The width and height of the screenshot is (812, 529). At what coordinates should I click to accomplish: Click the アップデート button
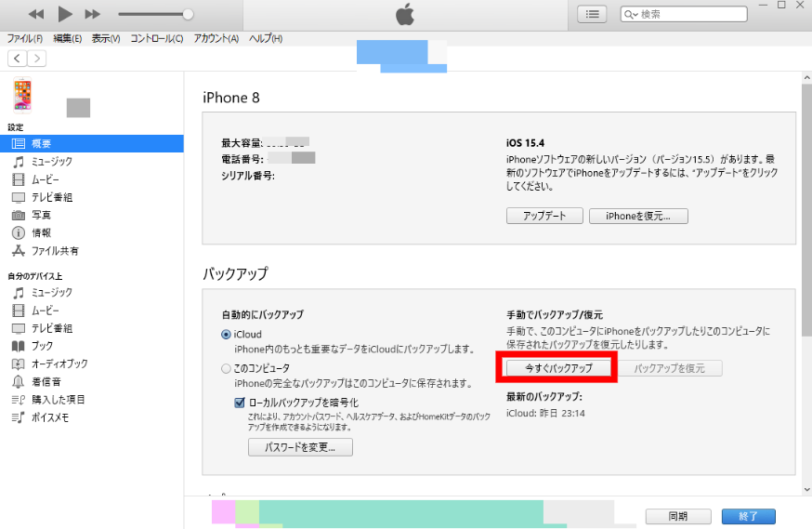pyautogui.click(x=544, y=216)
